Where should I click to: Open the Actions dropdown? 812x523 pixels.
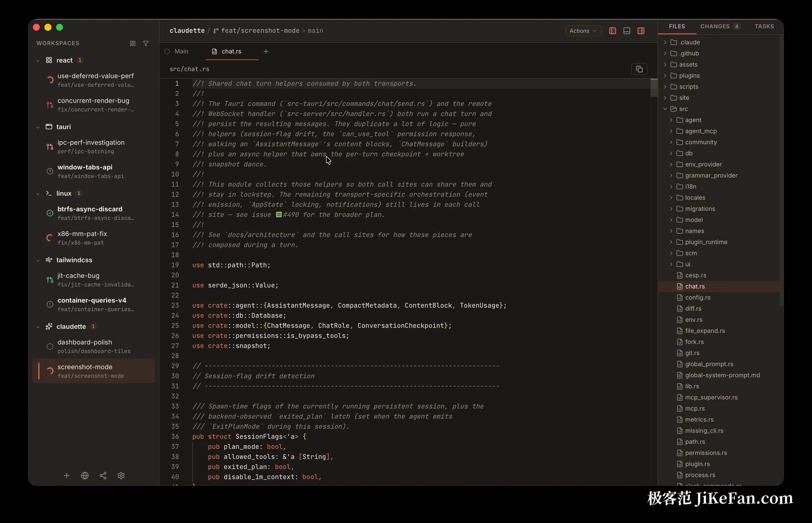tap(583, 31)
